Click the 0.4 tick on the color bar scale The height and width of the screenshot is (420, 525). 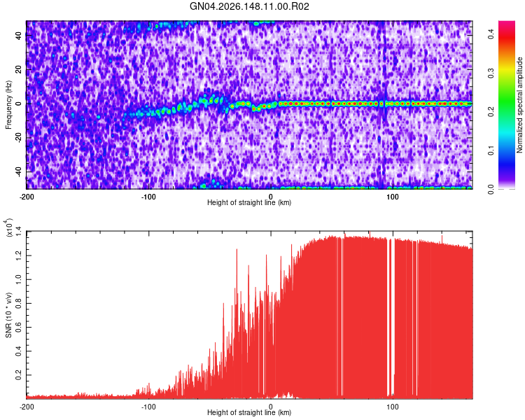pos(491,34)
